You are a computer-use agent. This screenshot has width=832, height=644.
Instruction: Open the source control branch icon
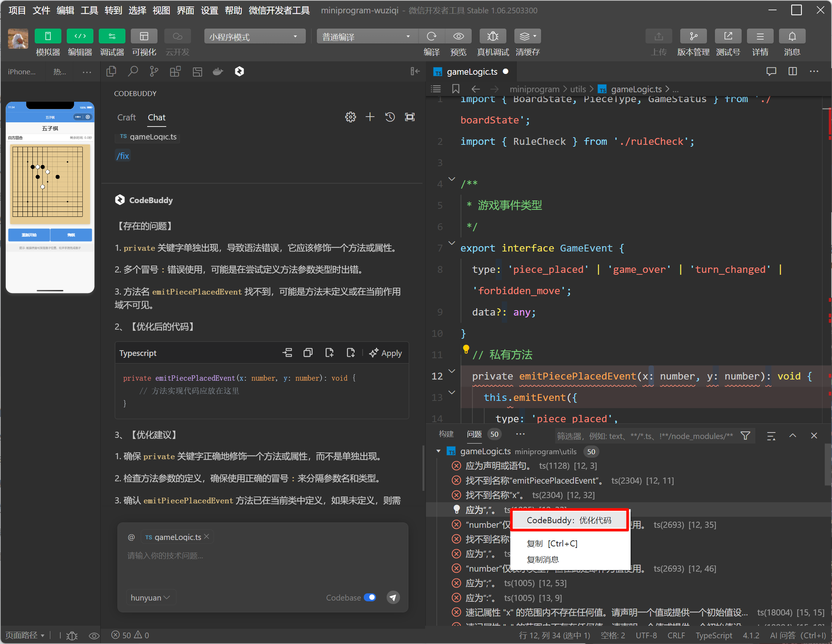pos(154,71)
